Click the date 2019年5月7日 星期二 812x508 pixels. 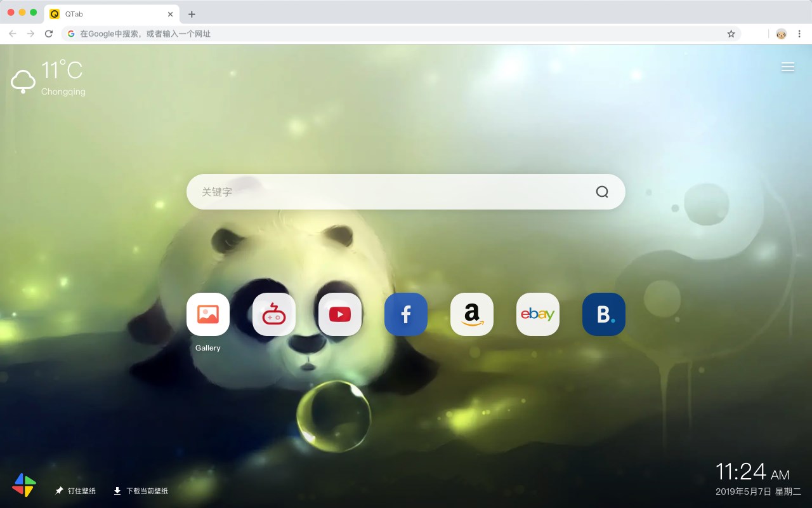tap(758, 491)
